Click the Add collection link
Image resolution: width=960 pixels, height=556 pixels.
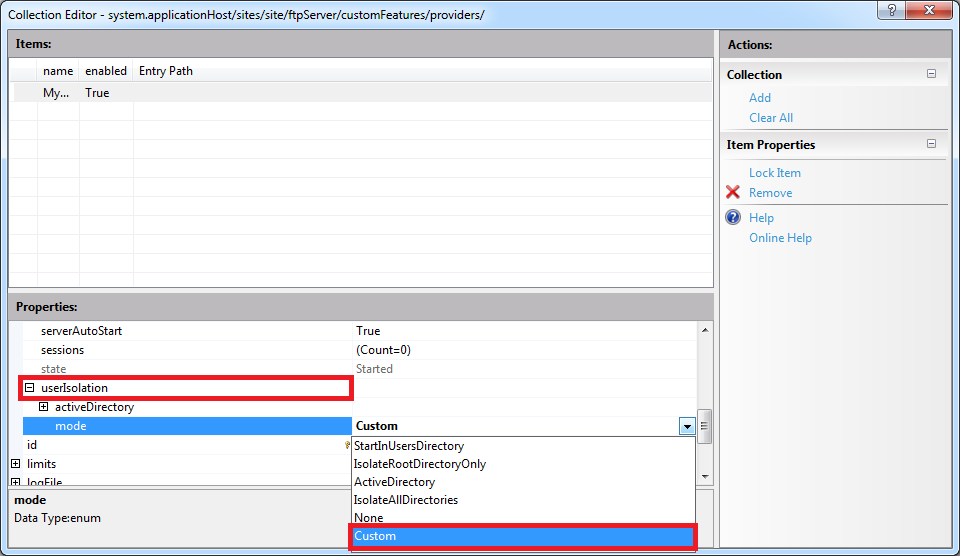pos(760,98)
